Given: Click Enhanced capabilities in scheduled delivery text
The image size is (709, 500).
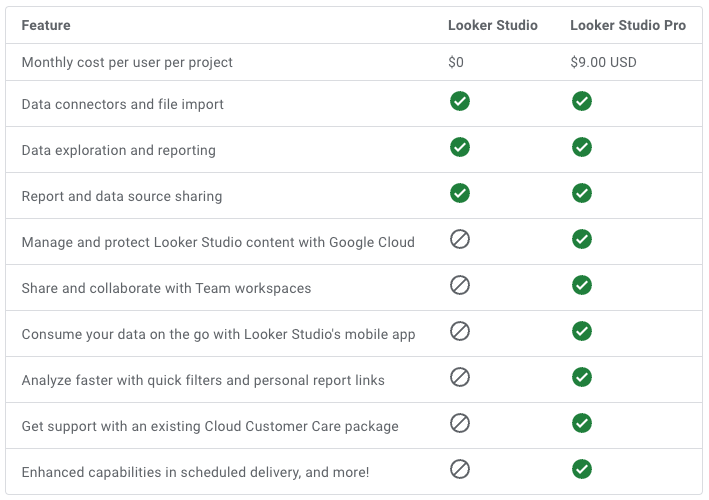Looking at the screenshot, I should (x=195, y=472).
